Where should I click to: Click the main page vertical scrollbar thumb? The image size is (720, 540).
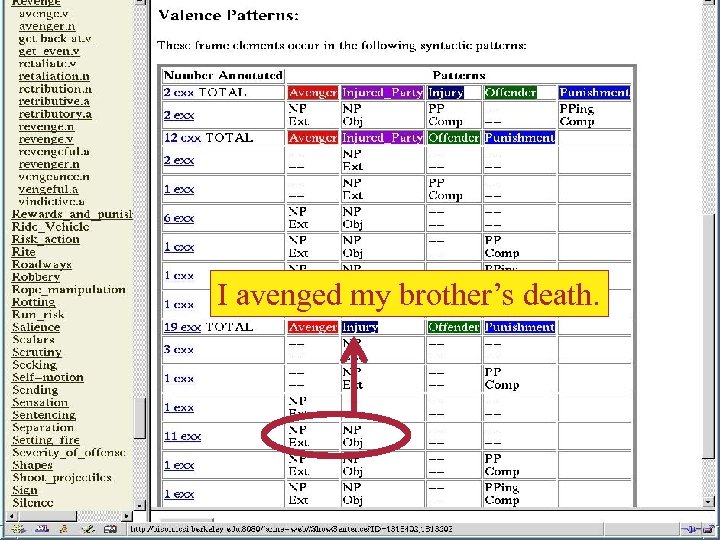[709, 335]
